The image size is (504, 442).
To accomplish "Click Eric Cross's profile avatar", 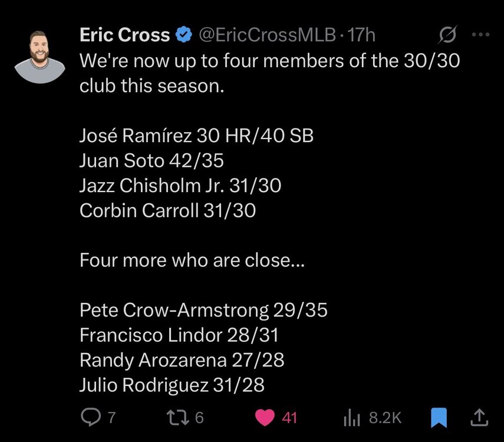I will [39, 57].
